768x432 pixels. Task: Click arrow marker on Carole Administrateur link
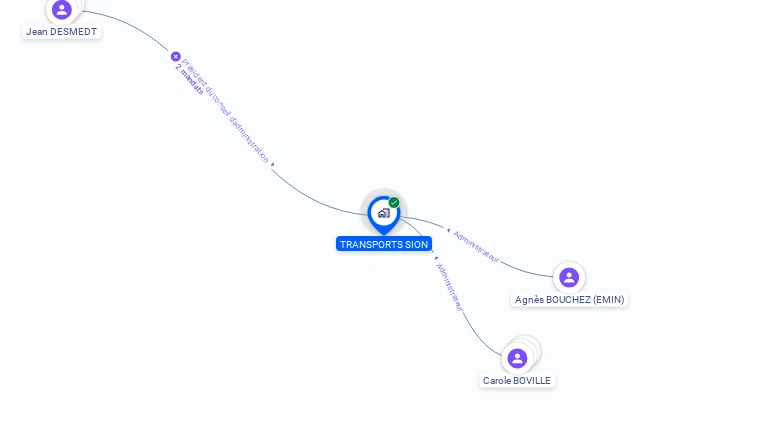[436, 258]
